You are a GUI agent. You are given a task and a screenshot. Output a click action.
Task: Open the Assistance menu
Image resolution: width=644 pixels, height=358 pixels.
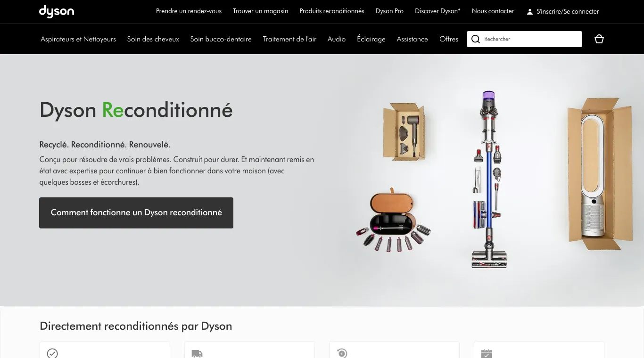click(413, 39)
